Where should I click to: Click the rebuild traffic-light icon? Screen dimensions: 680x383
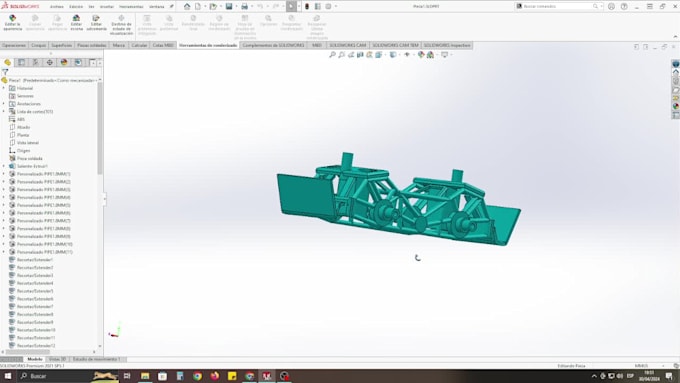coord(307,6)
